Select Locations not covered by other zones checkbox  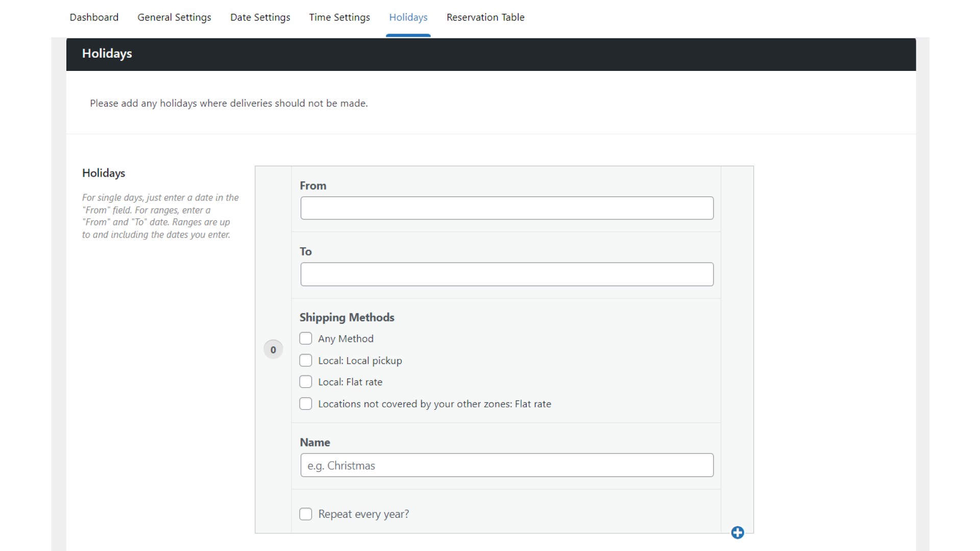(306, 404)
